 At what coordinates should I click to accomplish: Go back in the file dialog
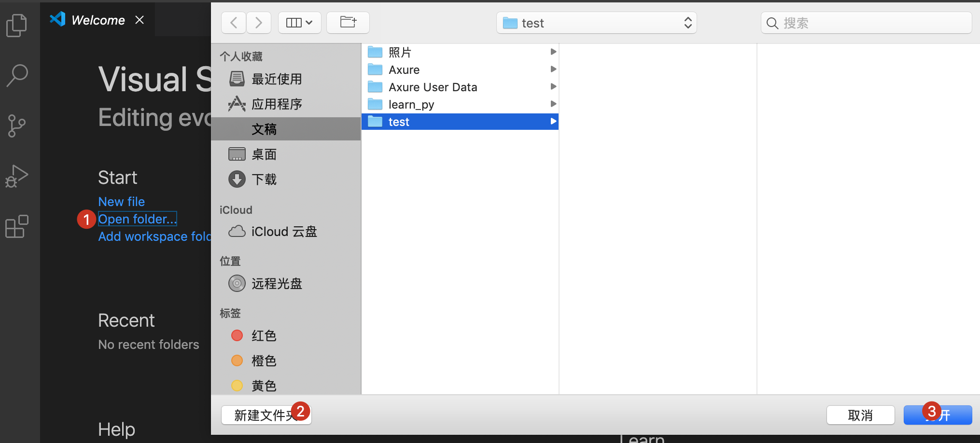pos(234,23)
